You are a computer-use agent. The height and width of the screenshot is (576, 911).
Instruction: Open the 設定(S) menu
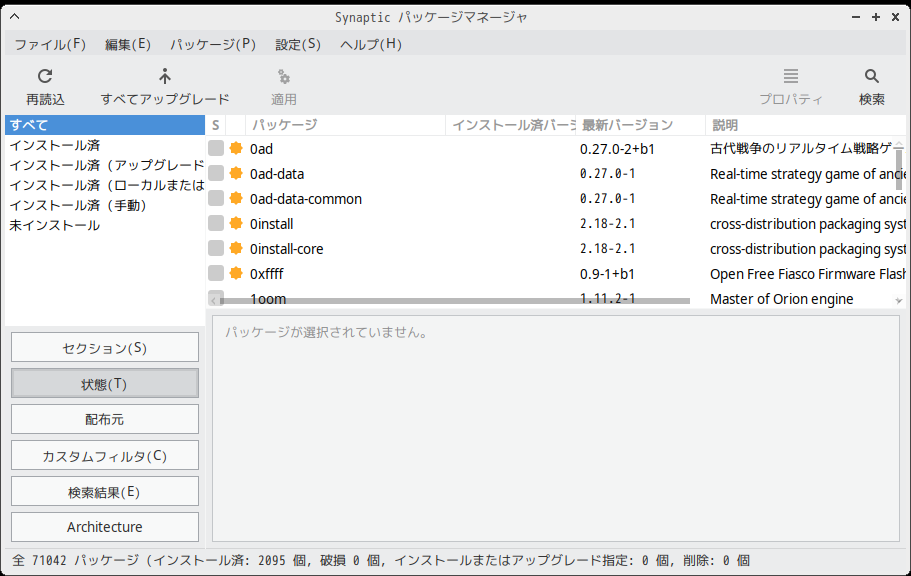click(x=298, y=44)
